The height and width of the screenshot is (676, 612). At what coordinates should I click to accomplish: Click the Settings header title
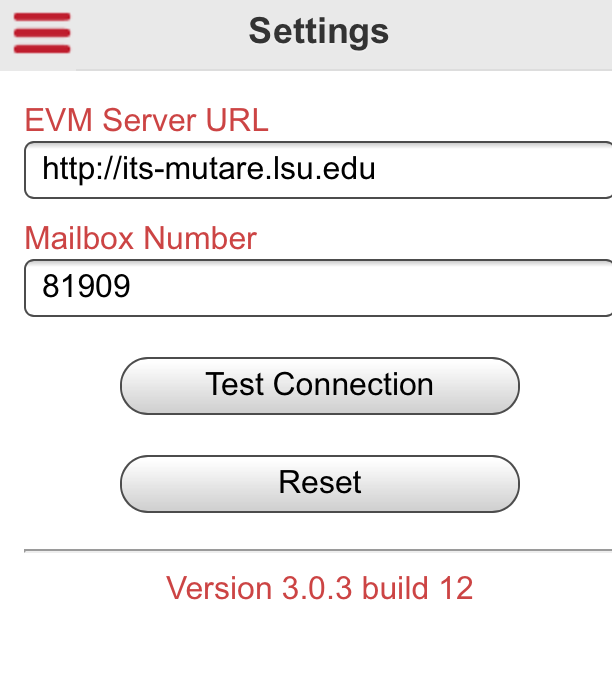pyautogui.click(x=318, y=32)
